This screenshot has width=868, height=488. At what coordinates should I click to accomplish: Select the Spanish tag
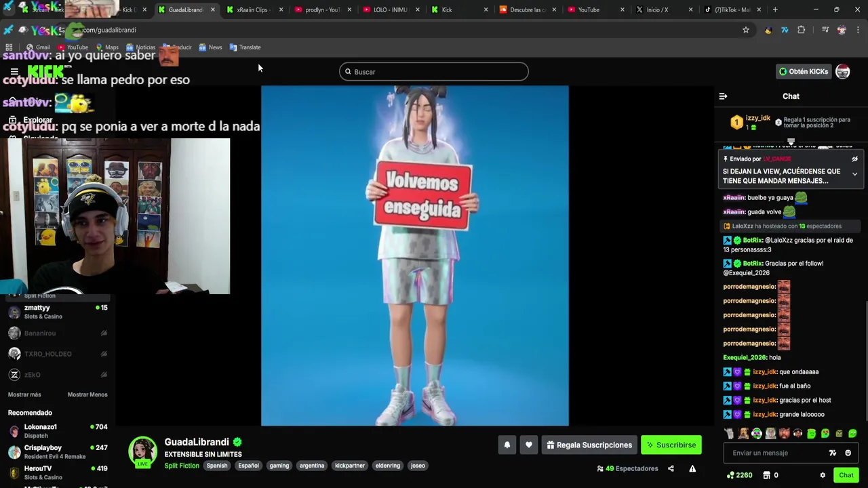217,466
